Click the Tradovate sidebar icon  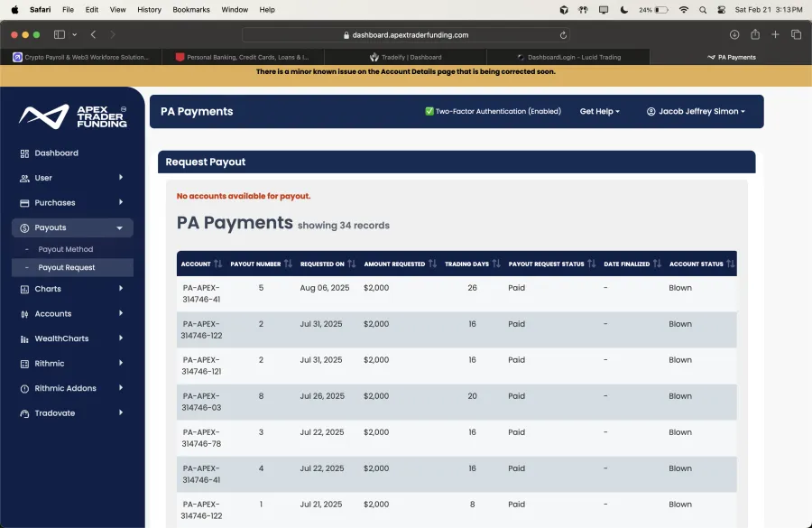tap(24, 413)
